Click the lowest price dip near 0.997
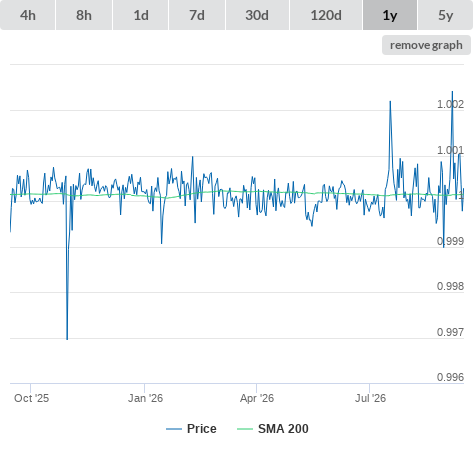 click(67, 339)
